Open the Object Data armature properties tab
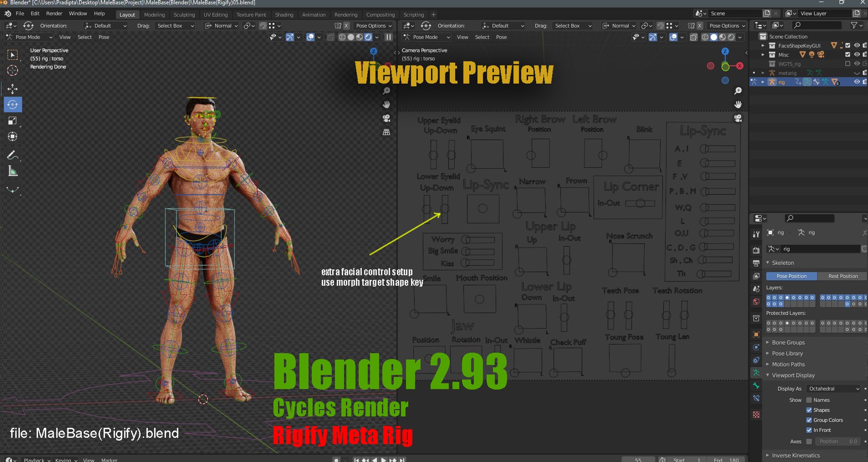Viewport: 868px width, 462px height. pyautogui.click(x=756, y=373)
